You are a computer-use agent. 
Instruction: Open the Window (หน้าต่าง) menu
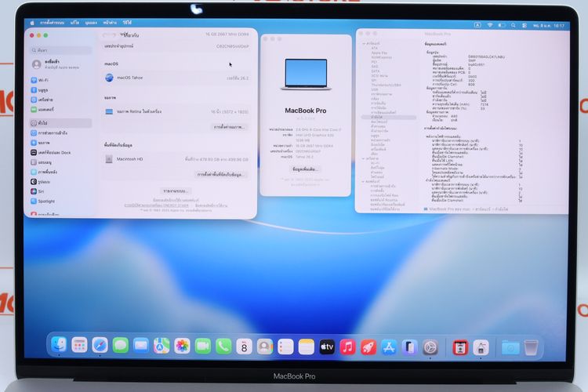[x=110, y=23]
